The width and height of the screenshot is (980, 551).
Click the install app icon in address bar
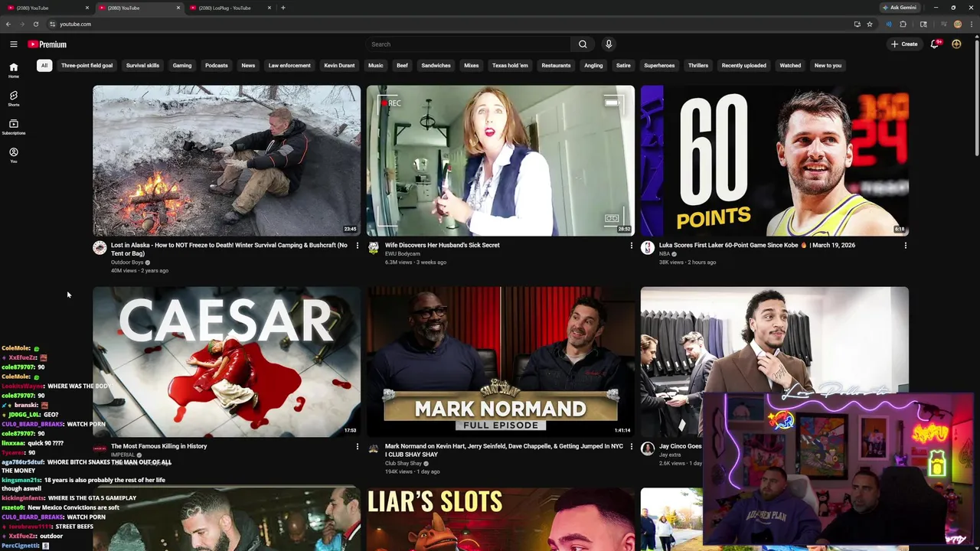pos(857,24)
